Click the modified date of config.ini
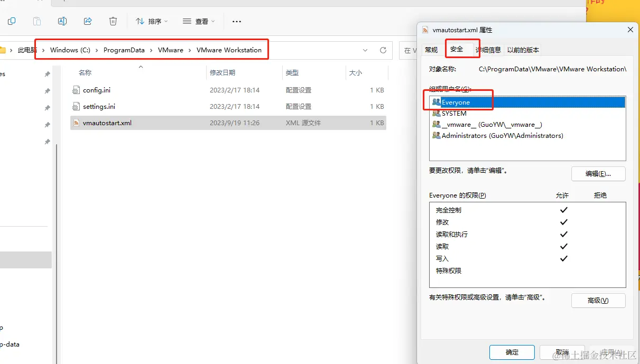The width and height of the screenshot is (640, 364). (235, 90)
